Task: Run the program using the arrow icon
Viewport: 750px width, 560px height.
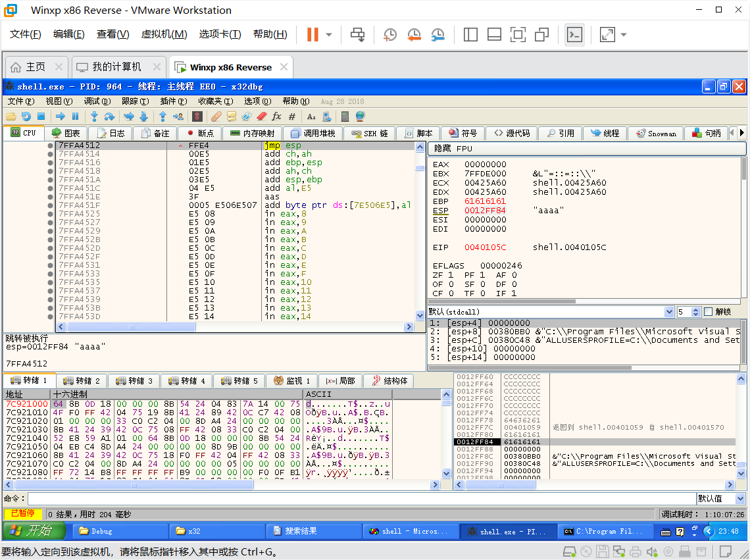Action: pos(61,116)
